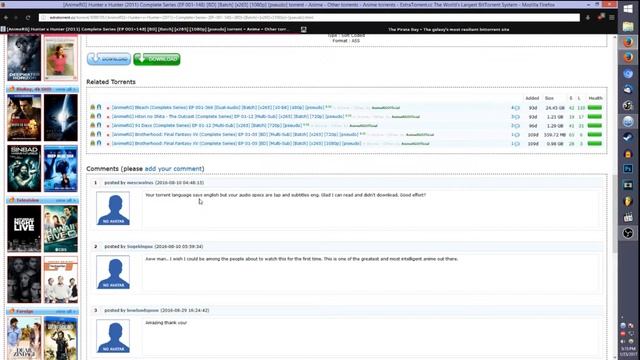Screen dimensions: 640x360
Task: Reload the page with the refresh icon
Action: 28,18
